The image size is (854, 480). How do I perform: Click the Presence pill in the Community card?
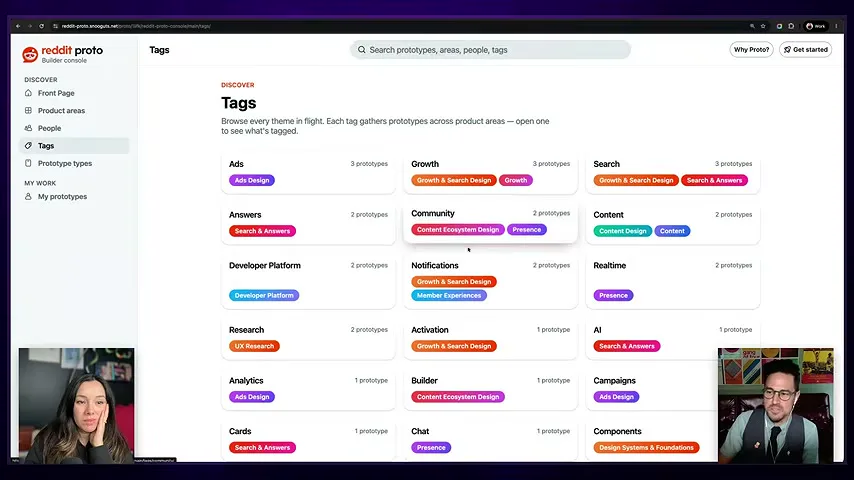[x=527, y=230]
